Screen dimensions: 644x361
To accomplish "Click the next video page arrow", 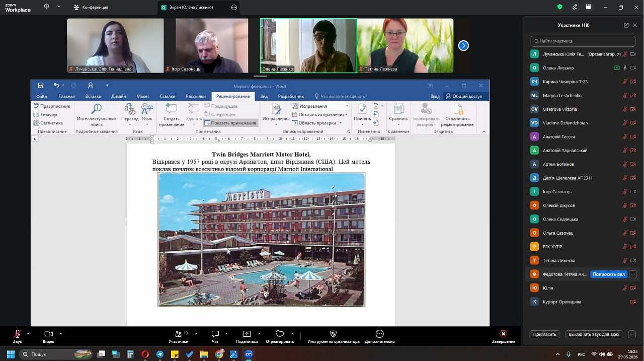I will (463, 46).
